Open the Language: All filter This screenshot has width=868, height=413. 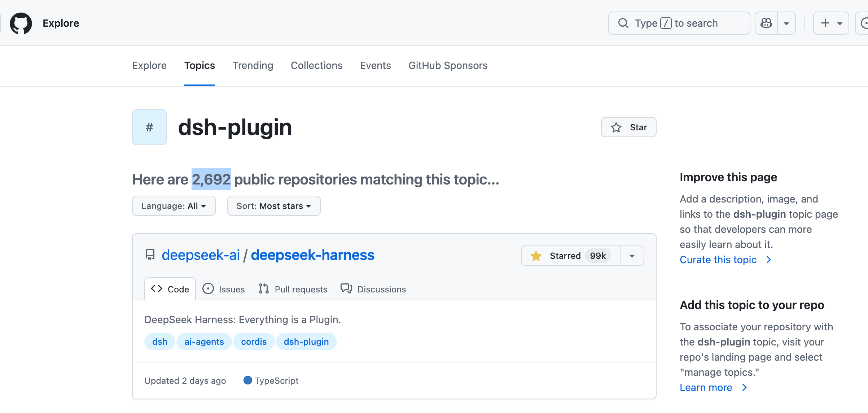174,206
